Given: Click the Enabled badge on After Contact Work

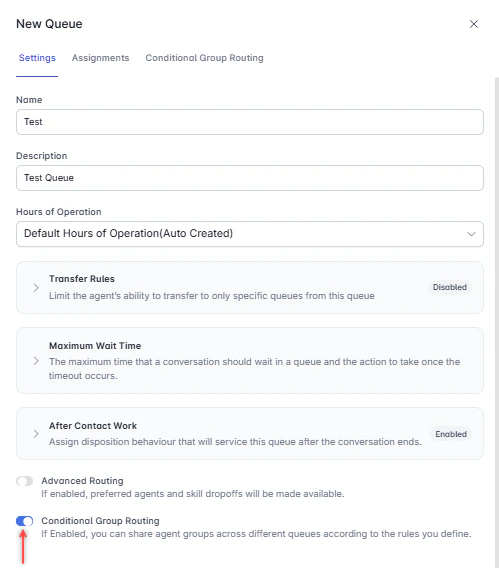Looking at the screenshot, I should pos(451,434).
